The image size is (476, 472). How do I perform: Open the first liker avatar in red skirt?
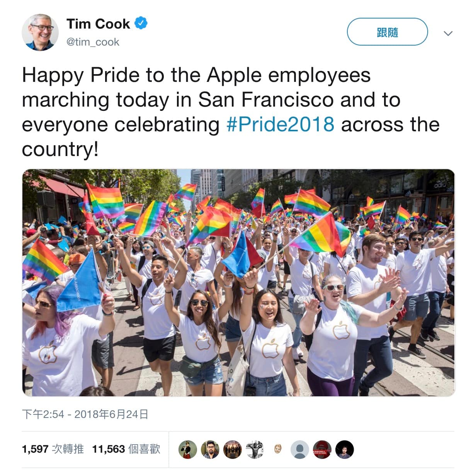(x=188, y=450)
